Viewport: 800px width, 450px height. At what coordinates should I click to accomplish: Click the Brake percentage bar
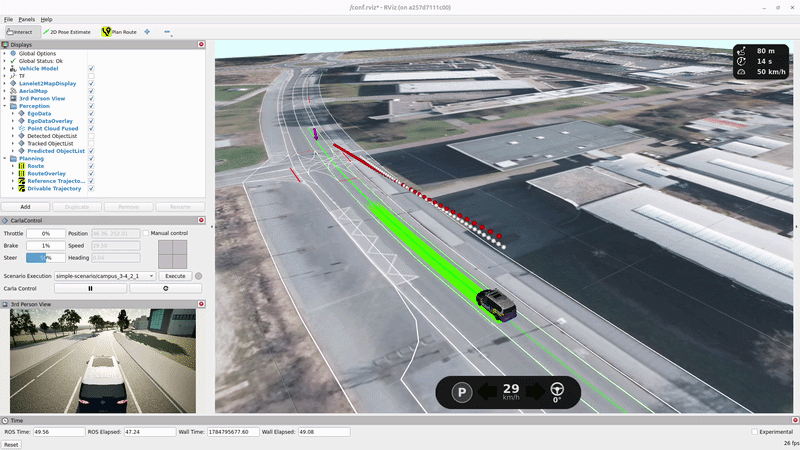point(45,245)
